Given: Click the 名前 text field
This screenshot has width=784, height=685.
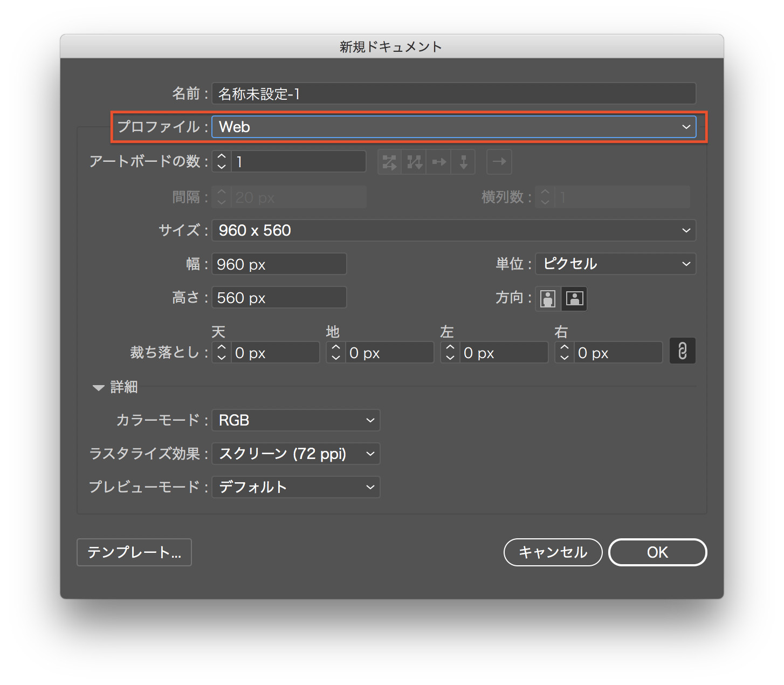Looking at the screenshot, I should [454, 93].
